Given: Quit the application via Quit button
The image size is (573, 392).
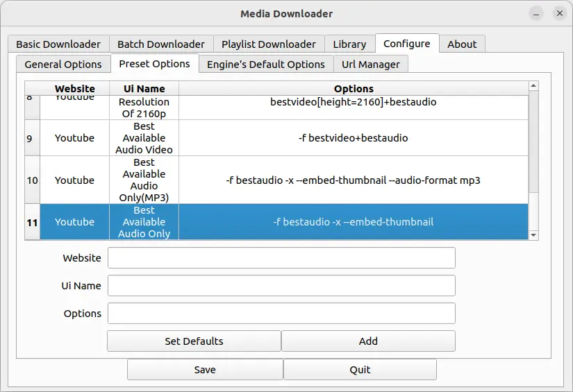Looking at the screenshot, I should (360, 369).
